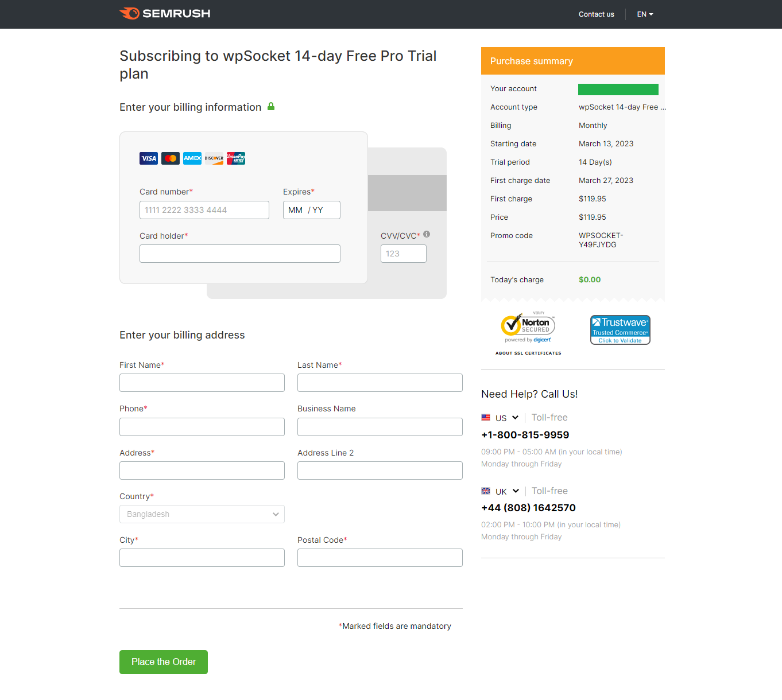
Task: Open About SSL Certificates link
Action: 528,353
